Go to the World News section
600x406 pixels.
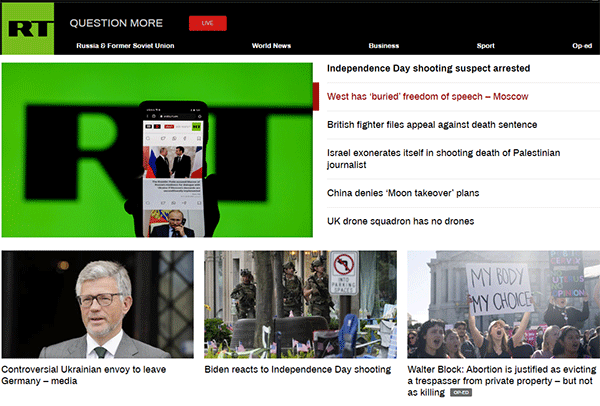[x=271, y=46]
